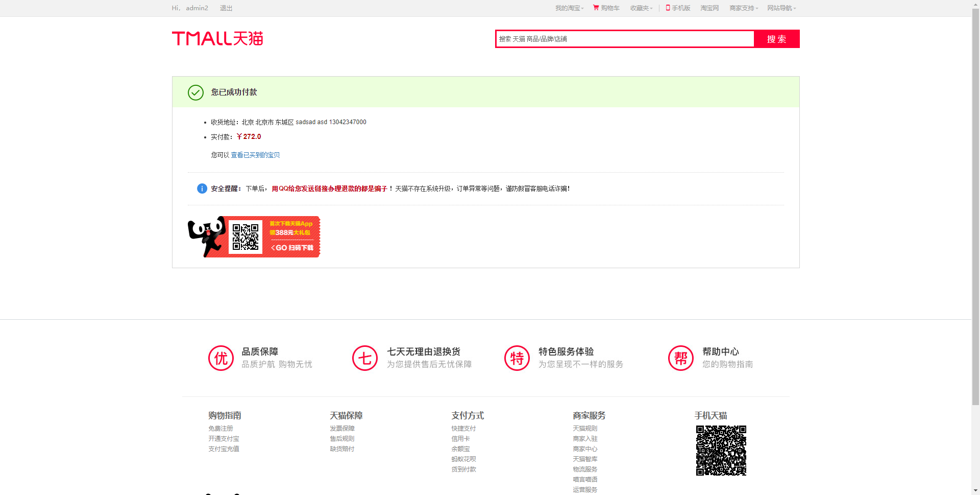Click the 免费注册 footer link
980x495 pixels.
click(x=220, y=429)
